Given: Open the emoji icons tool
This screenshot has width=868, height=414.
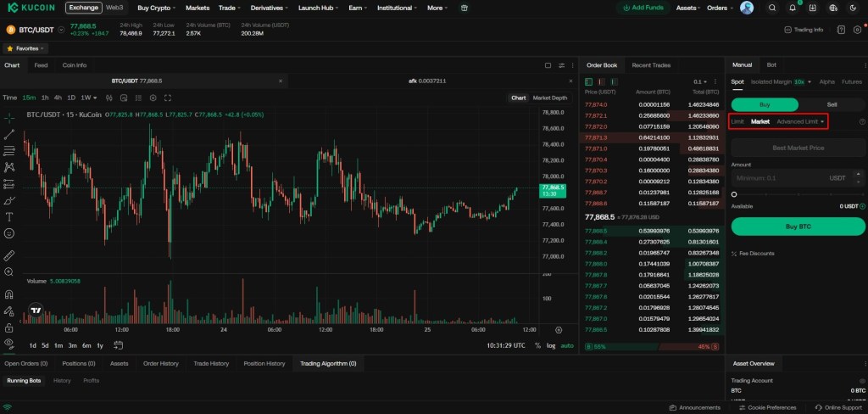Looking at the screenshot, I should [8, 233].
